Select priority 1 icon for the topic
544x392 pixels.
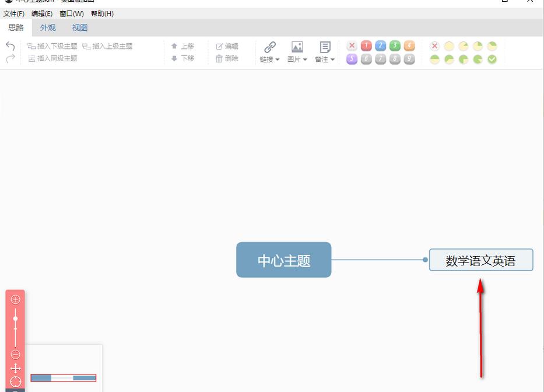pos(366,45)
